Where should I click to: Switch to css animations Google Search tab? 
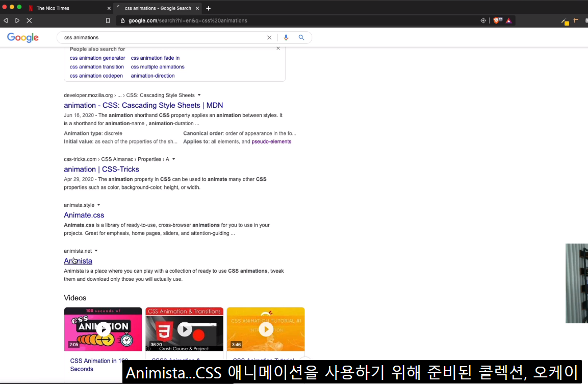click(x=158, y=8)
